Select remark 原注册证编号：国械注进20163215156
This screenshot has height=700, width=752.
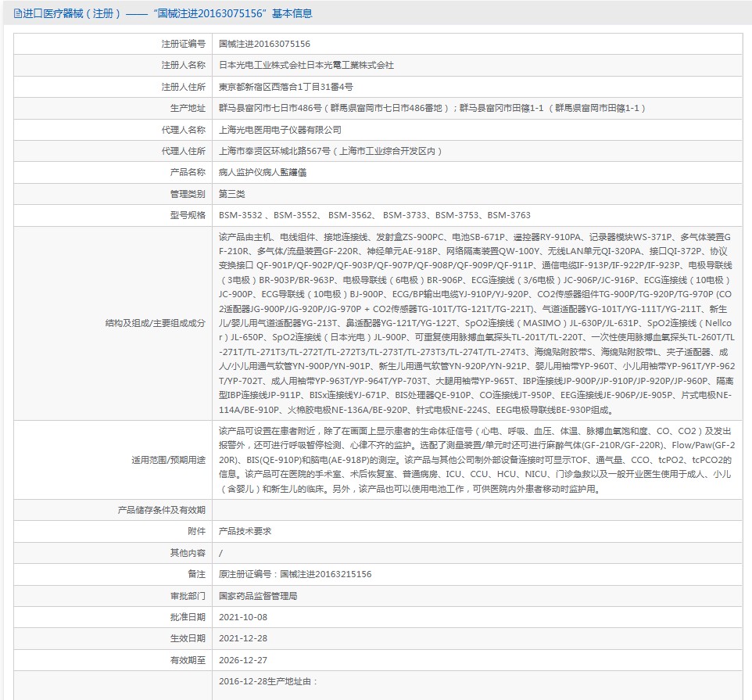295,574
